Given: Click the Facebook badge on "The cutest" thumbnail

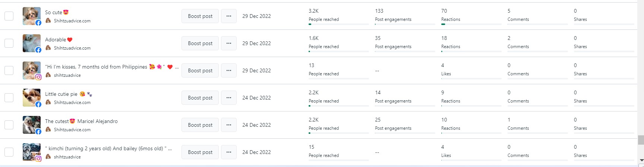Looking at the screenshot, I should pyautogui.click(x=38, y=132).
